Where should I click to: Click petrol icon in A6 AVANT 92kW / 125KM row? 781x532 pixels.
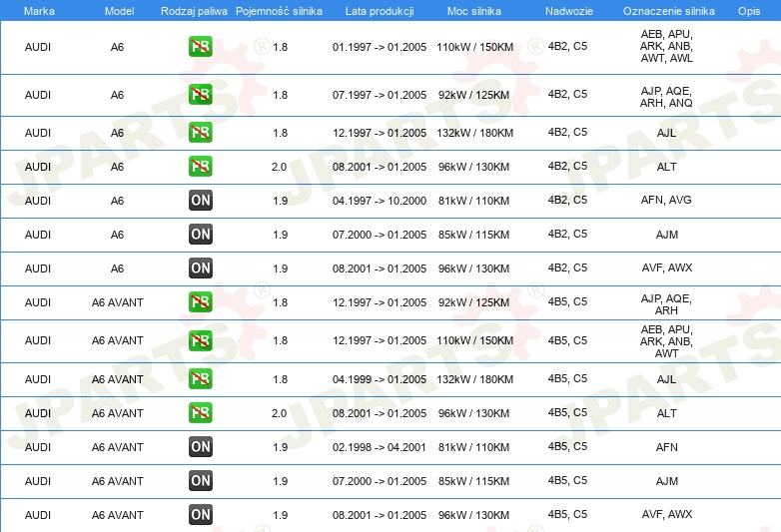click(x=200, y=302)
